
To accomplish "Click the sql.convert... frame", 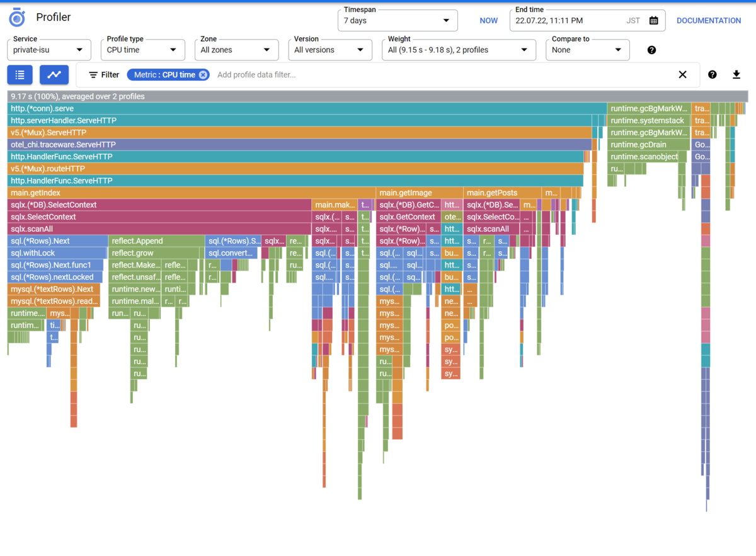I will click(x=232, y=253).
